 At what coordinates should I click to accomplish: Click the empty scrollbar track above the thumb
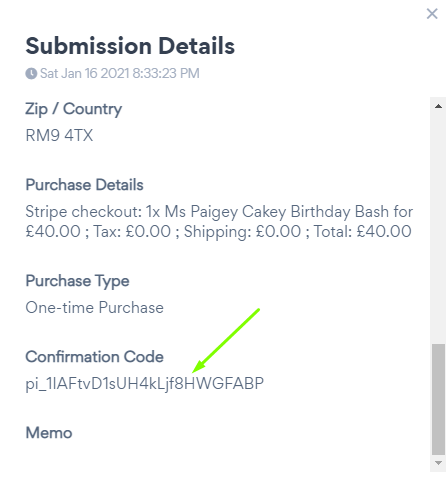pos(438,227)
